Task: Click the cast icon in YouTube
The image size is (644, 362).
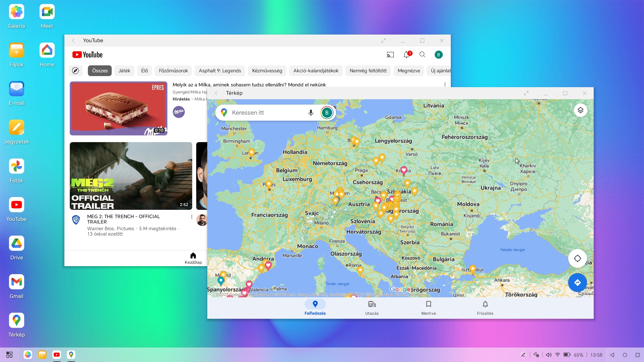Action: pos(390,55)
